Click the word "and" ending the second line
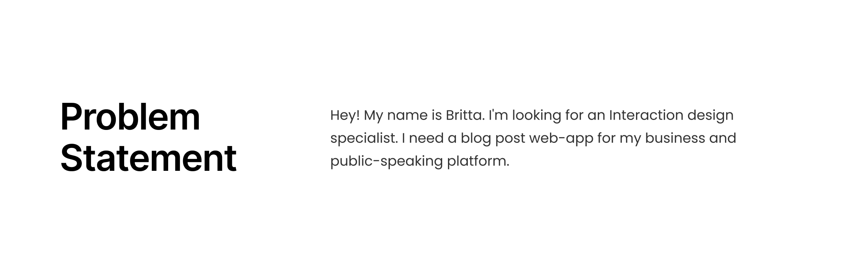Viewport: 868px width, 274px height. (723, 138)
